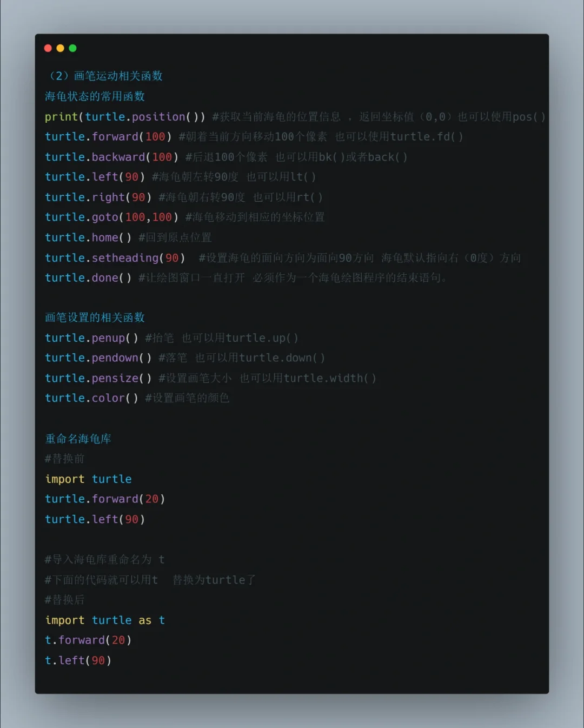Click the red close dot
Image resolution: width=584 pixels, height=728 pixels.
[x=48, y=48]
